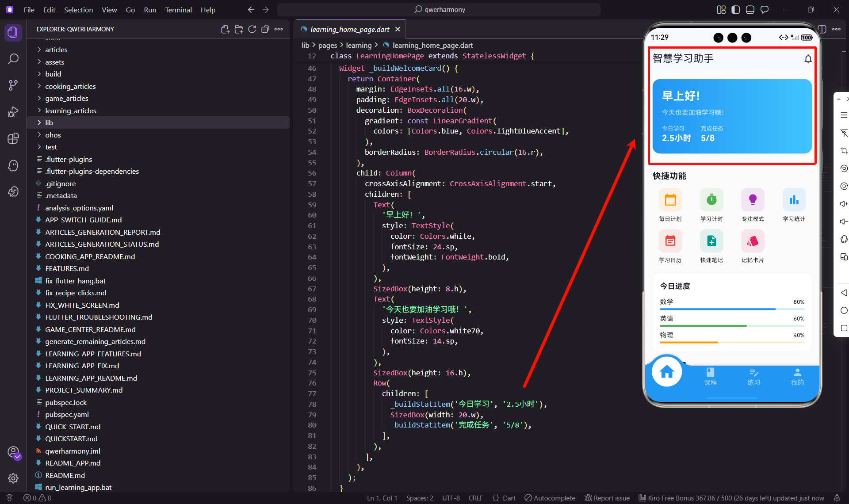Open Source Control view
Viewport: 849px width, 504px height.
point(13,85)
